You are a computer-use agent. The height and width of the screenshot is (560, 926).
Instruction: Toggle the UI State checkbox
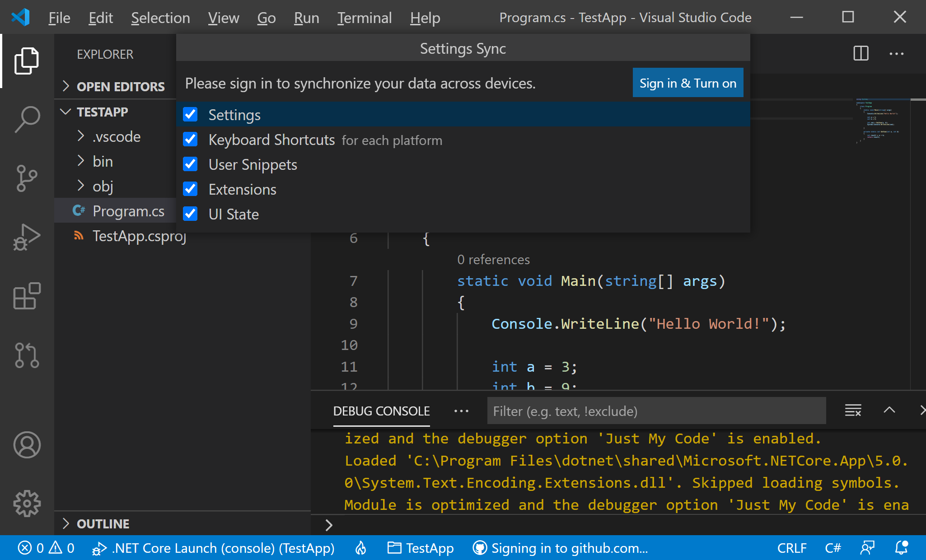click(x=191, y=214)
